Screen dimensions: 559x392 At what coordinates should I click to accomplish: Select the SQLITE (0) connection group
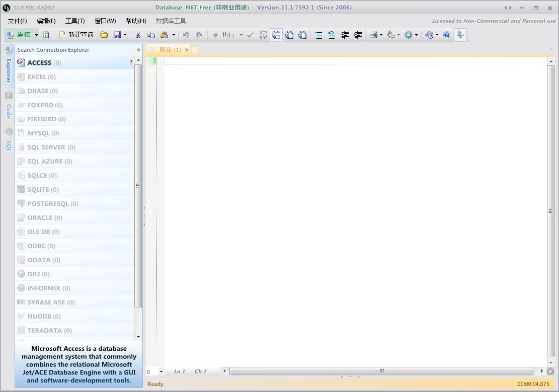coord(74,189)
